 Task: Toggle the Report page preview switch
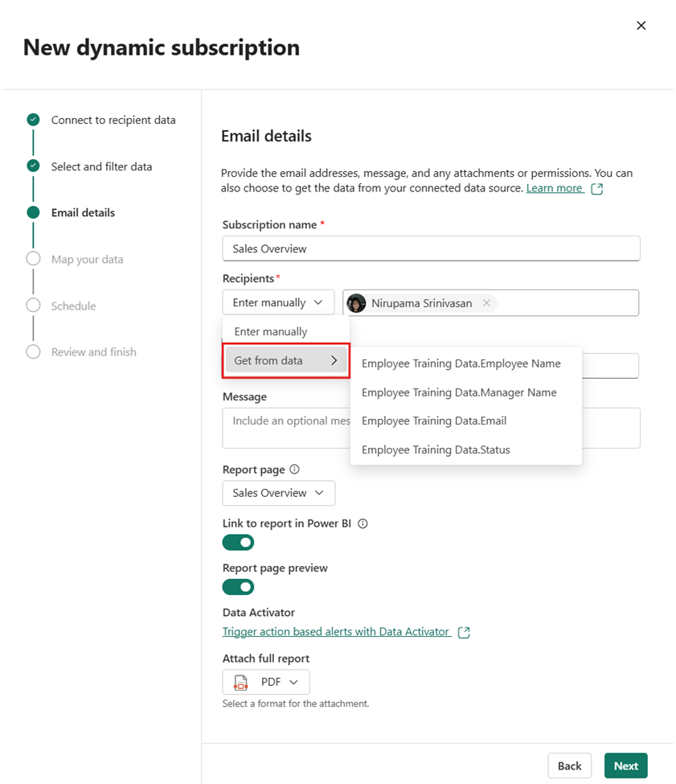coord(238,587)
